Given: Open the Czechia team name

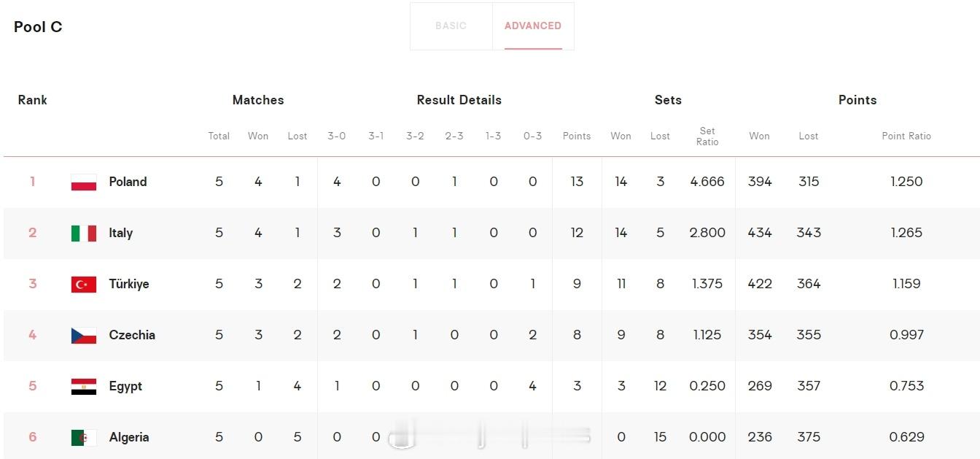Looking at the screenshot, I should point(132,335).
